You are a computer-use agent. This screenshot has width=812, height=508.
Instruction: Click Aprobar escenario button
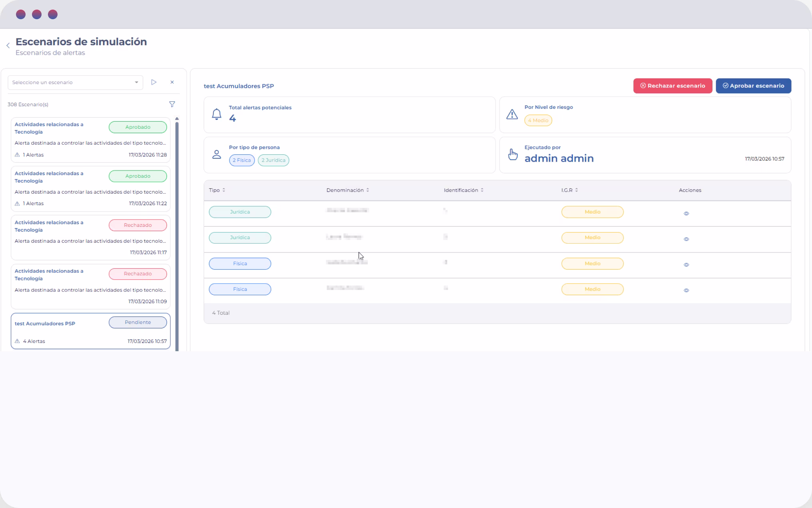753,86
